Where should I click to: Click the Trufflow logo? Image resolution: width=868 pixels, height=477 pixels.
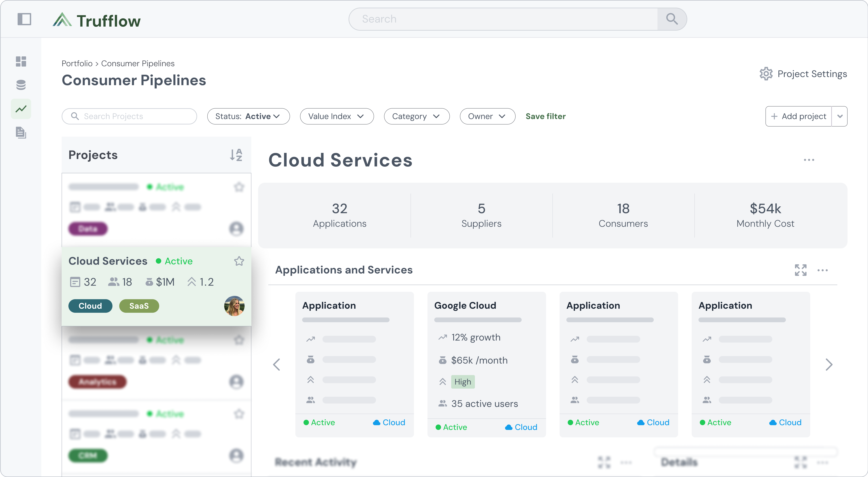coord(96,20)
